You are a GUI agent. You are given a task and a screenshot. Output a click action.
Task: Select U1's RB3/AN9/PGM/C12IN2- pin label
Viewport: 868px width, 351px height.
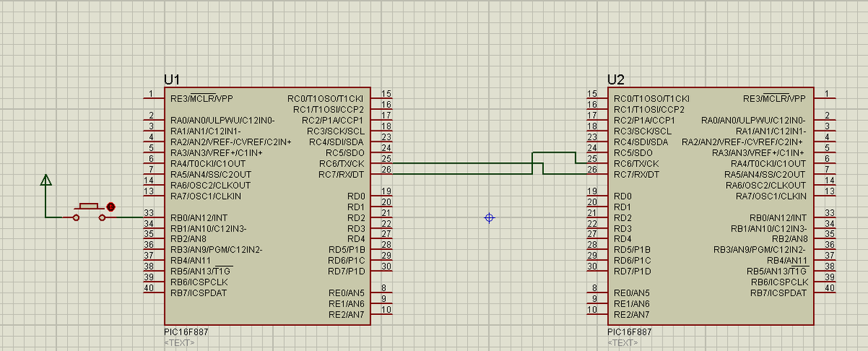click(x=216, y=249)
